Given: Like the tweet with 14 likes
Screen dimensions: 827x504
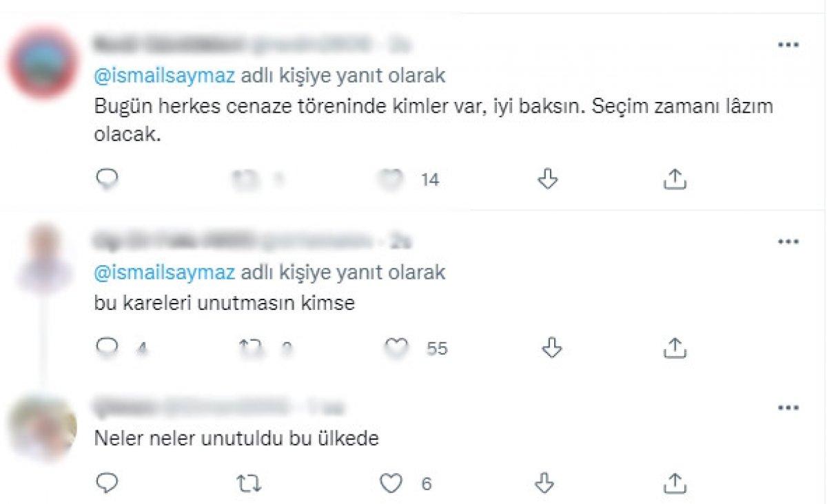Looking at the screenshot, I should (x=390, y=179).
